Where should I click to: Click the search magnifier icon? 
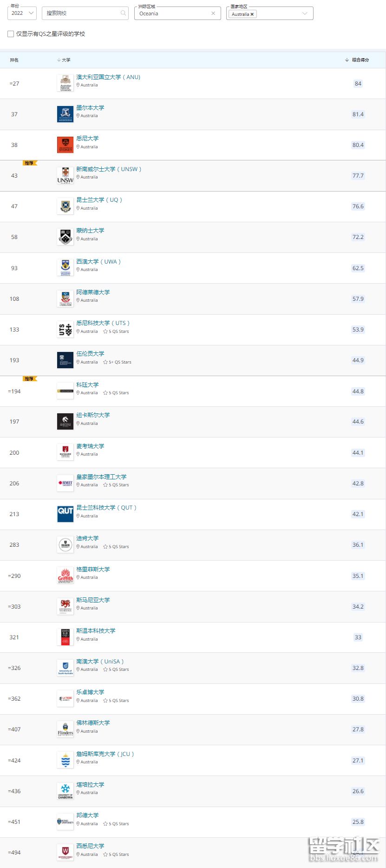coord(123,13)
